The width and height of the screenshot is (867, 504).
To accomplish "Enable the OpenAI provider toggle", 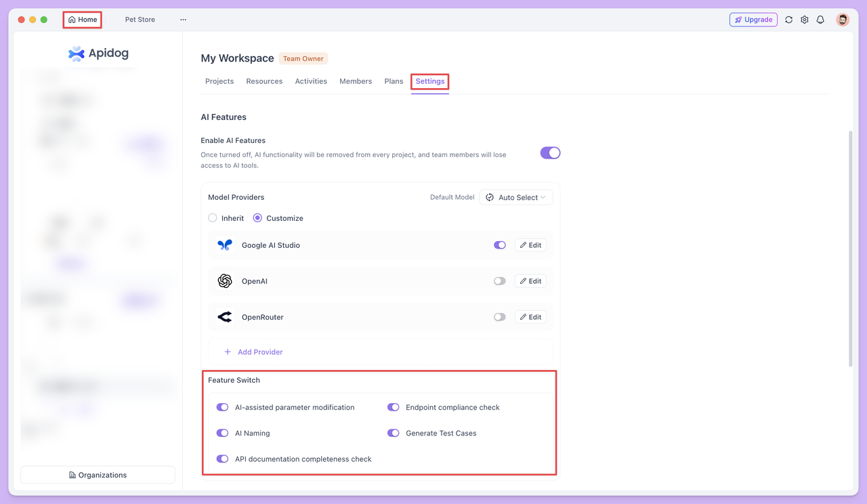I will [x=499, y=280].
